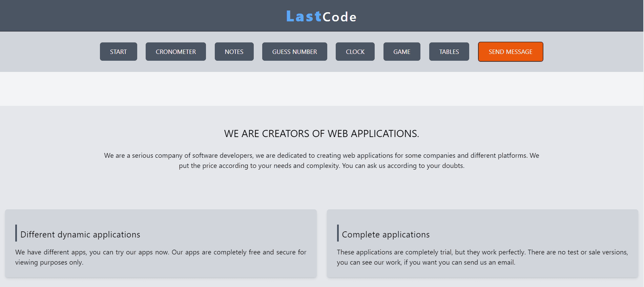Click the blue 'Last' part of the logo
This screenshot has width=644, height=287.
(304, 16)
